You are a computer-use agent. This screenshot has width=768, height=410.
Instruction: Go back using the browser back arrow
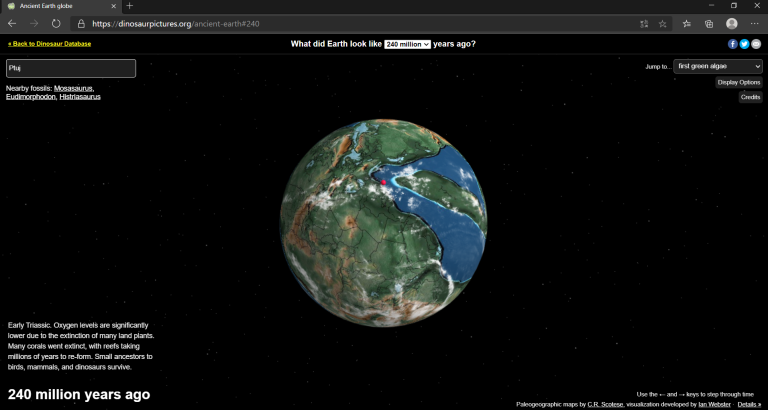click(12, 23)
